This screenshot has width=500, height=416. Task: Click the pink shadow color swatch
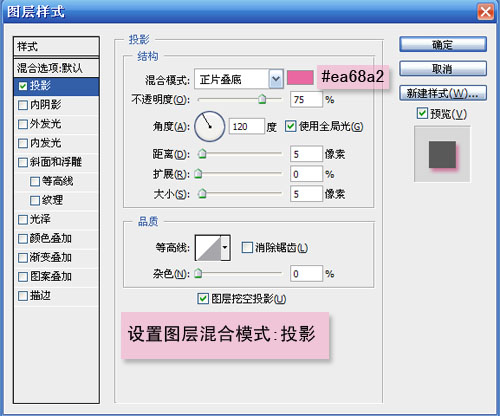coord(300,78)
